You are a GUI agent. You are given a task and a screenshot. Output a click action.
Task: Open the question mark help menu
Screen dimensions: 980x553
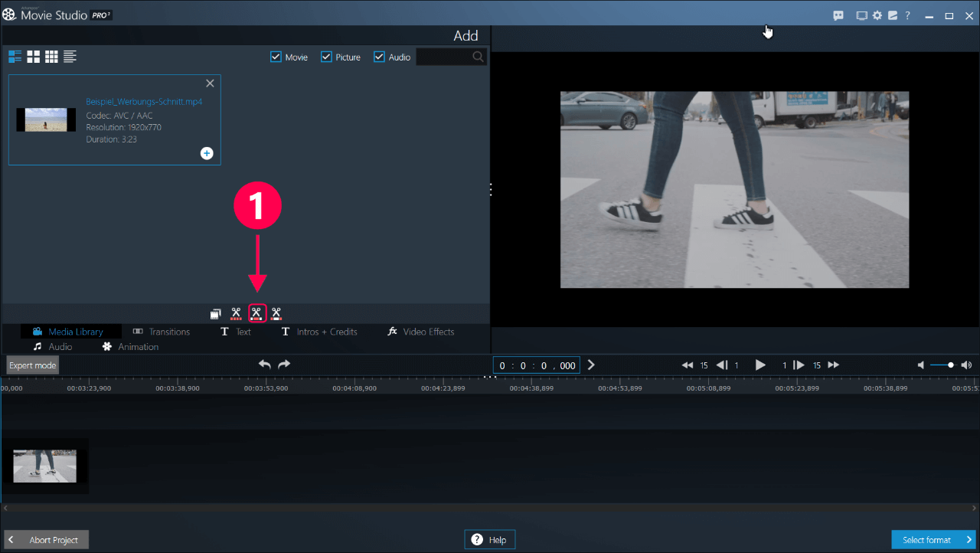pyautogui.click(x=908, y=15)
